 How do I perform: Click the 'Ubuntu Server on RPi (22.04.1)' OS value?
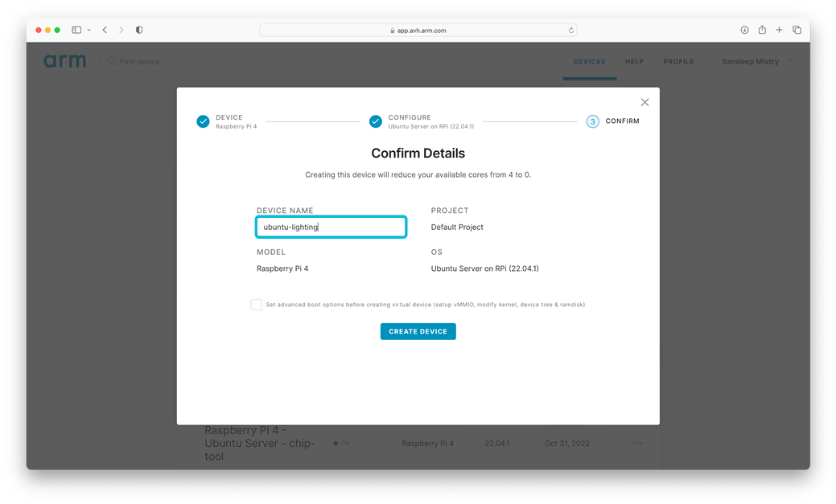484,268
